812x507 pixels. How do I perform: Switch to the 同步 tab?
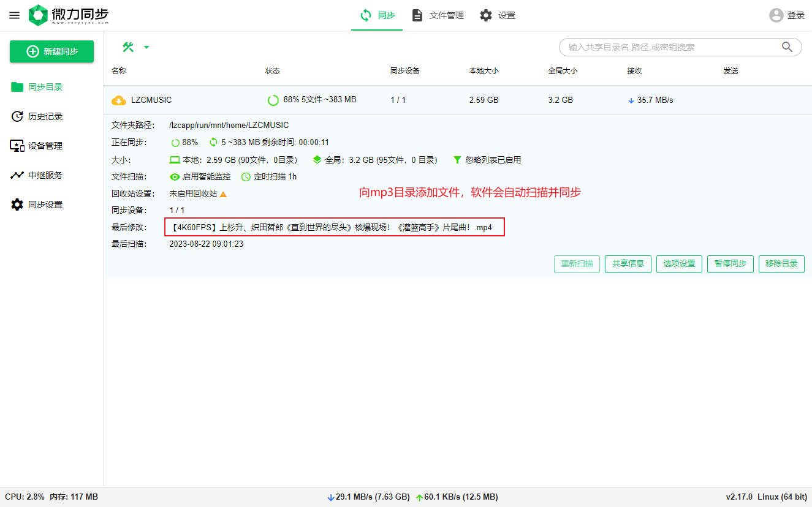click(377, 15)
